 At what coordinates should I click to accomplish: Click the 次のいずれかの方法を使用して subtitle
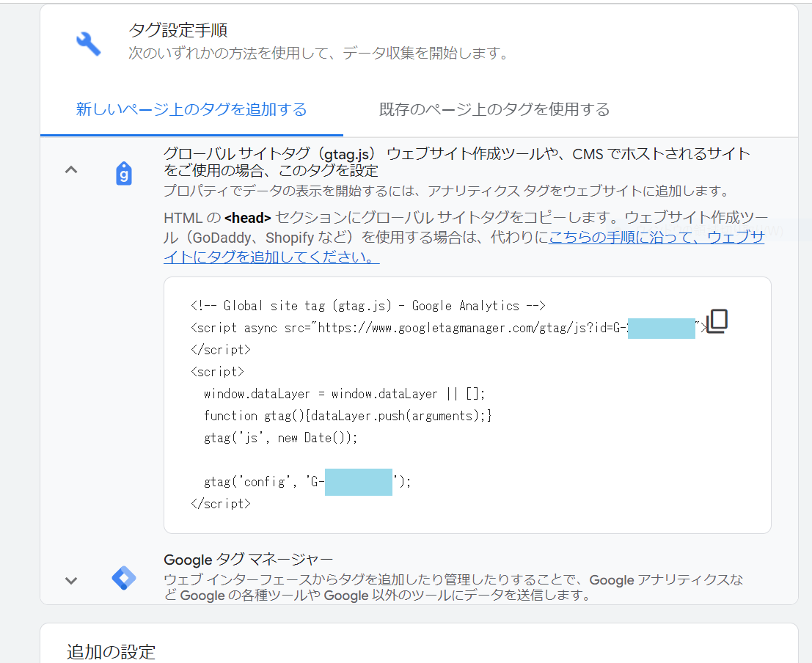(x=318, y=53)
